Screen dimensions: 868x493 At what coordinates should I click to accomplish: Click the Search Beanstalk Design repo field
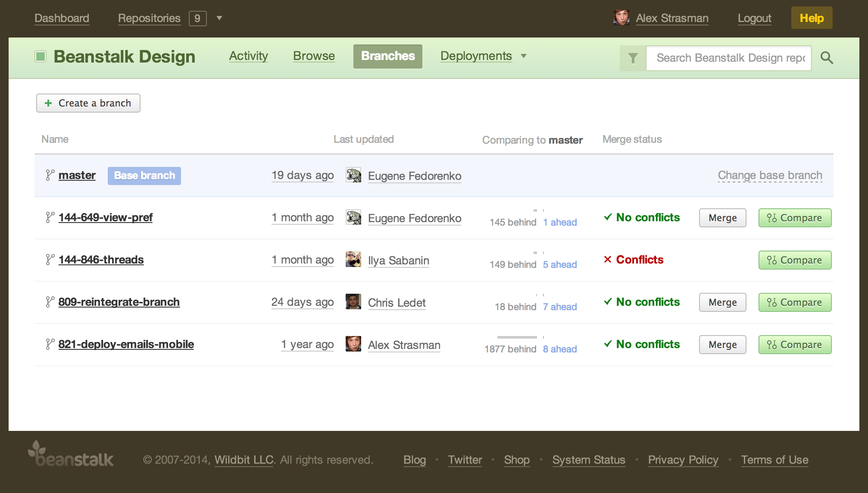click(729, 58)
